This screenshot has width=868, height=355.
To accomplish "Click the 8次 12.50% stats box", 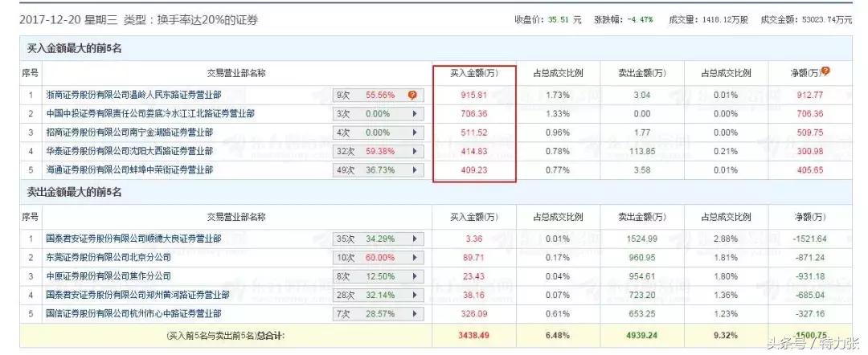I will [x=378, y=276].
